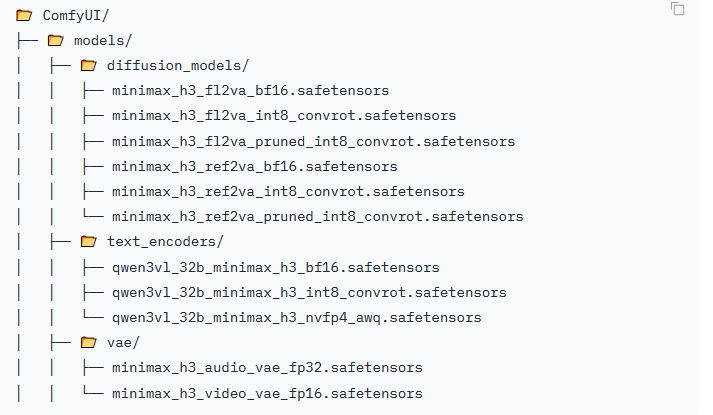Click minimax_h3_fl2va_pruned_int8_convrot.safetensors entry

coord(314,142)
